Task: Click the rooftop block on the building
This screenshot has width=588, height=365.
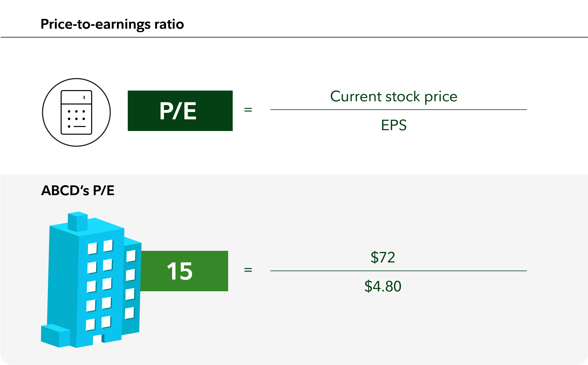Action: tap(78, 222)
